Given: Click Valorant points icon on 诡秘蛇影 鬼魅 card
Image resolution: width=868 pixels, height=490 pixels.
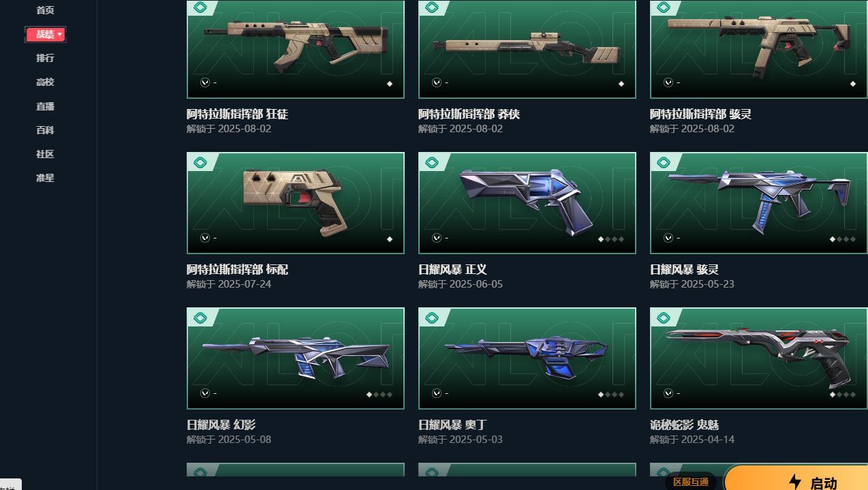Looking at the screenshot, I should click(668, 393).
